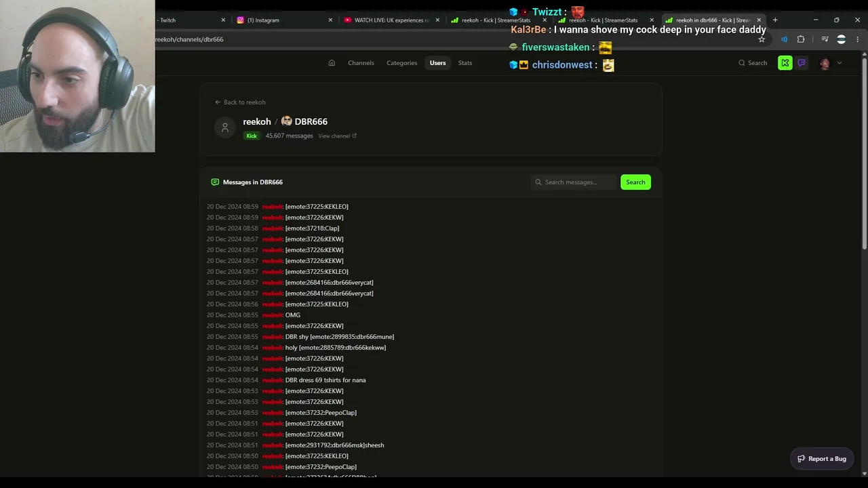868x488 pixels.
Task: Expand the account menu chevron
Action: (x=840, y=63)
